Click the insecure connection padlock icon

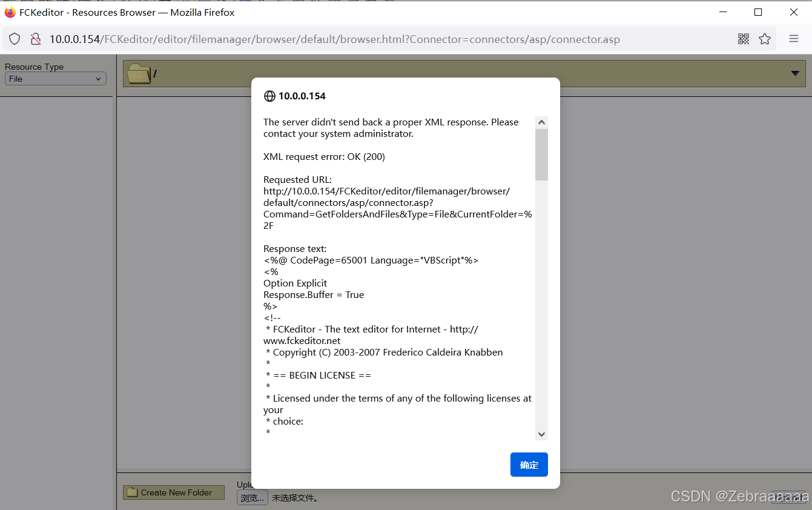36,39
